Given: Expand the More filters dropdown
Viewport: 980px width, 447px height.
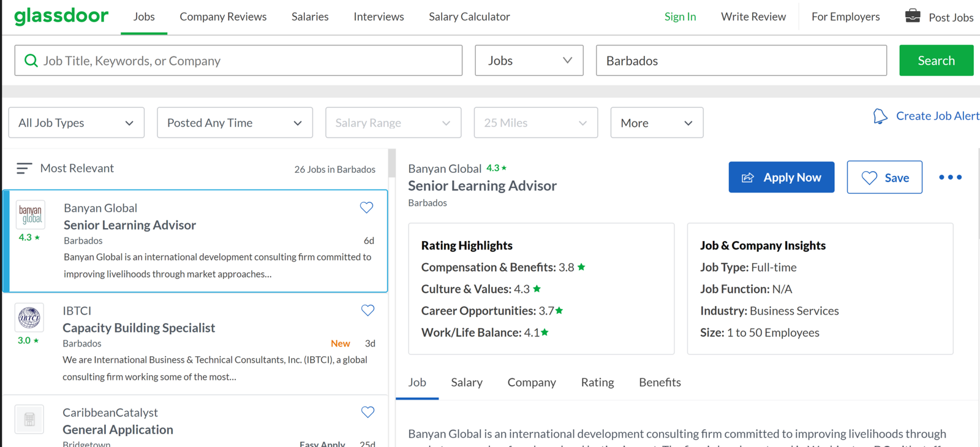Looking at the screenshot, I should 657,123.
